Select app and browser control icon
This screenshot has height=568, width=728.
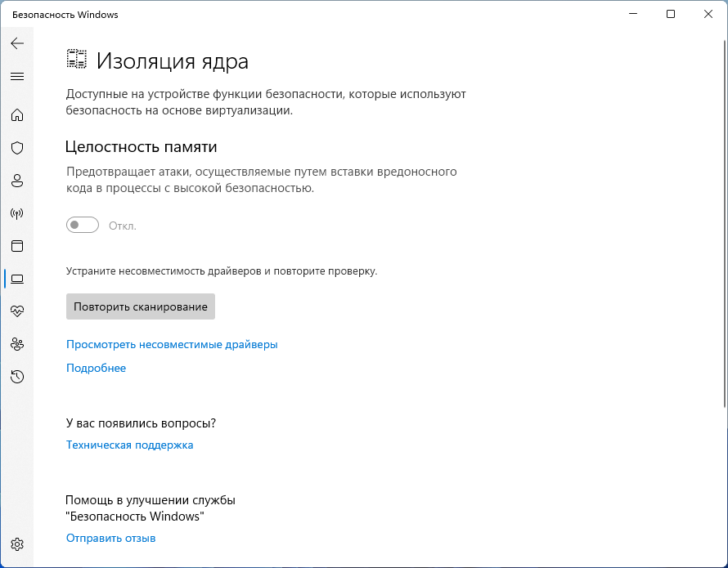coord(17,246)
